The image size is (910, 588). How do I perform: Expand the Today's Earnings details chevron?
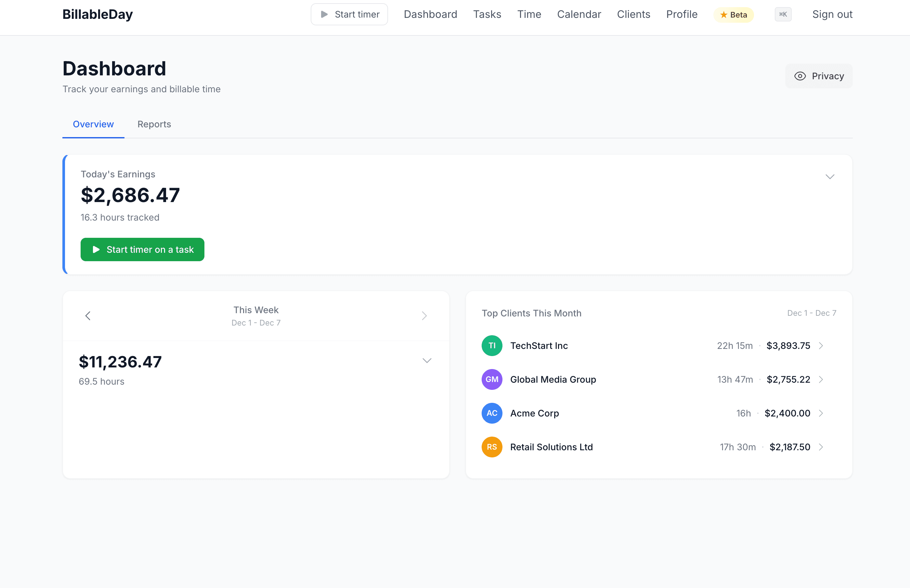coord(829,176)
